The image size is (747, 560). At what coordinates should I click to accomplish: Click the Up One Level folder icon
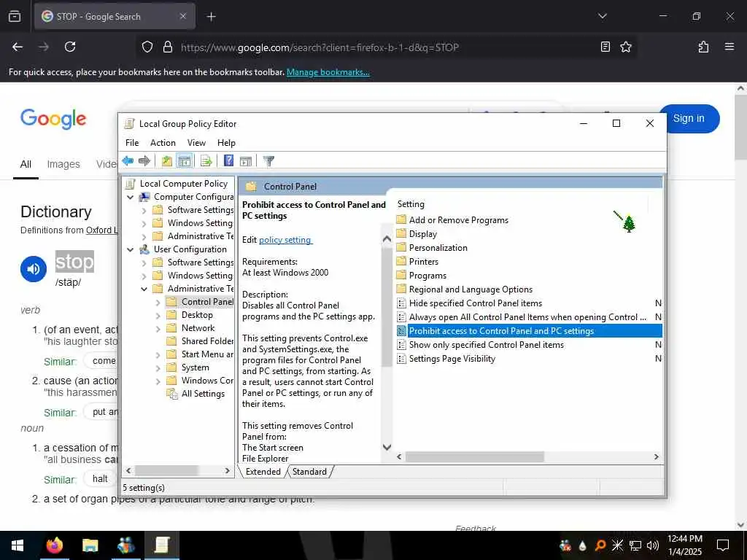click(167, 161)
